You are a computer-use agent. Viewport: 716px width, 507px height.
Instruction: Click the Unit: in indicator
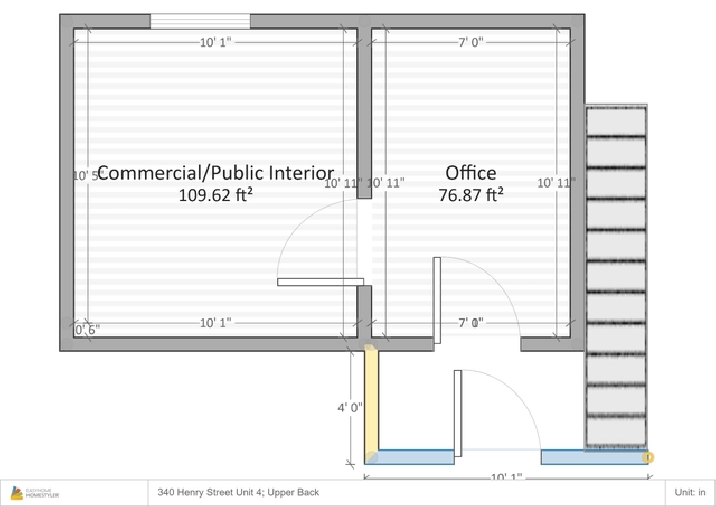pyautogui.click(x=690, y=492)
